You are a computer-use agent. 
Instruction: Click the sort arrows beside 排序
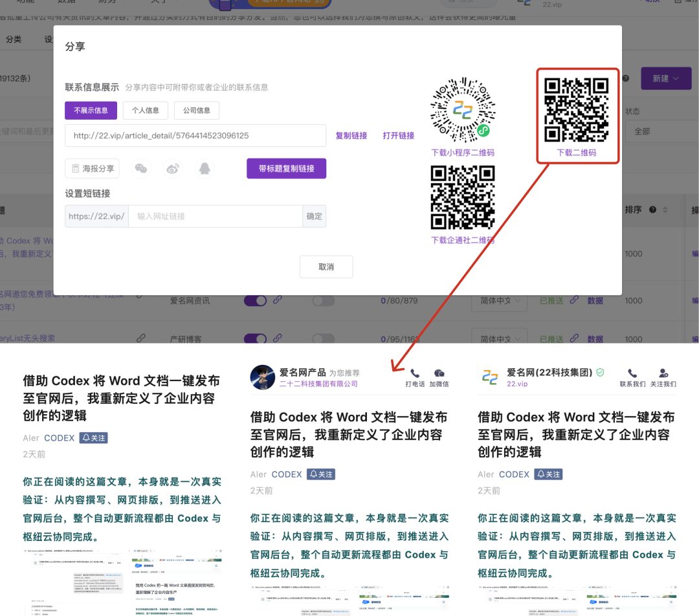coord(665,210)
